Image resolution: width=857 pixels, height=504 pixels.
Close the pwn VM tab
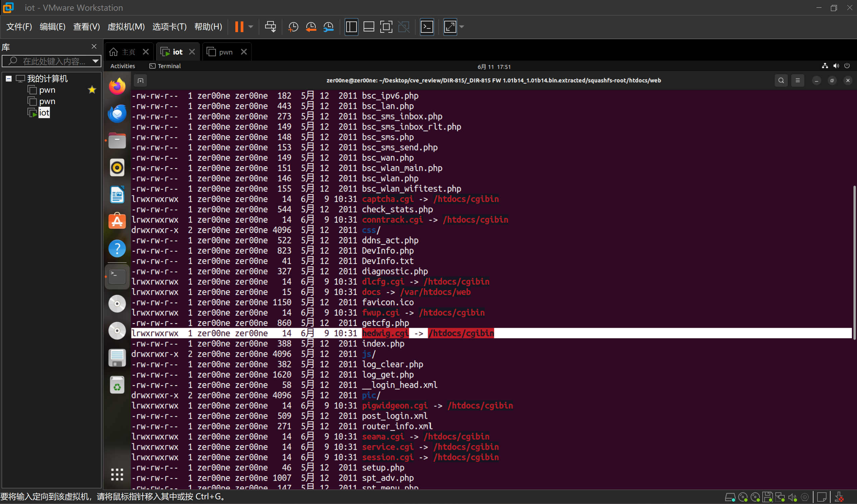tap(244, 52)
